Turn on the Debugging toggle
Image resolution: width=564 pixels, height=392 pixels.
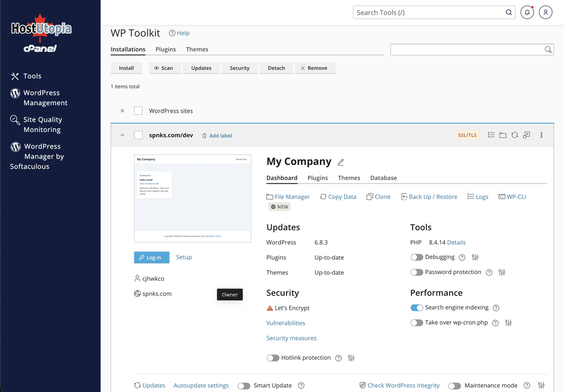(x=417, y=257)
